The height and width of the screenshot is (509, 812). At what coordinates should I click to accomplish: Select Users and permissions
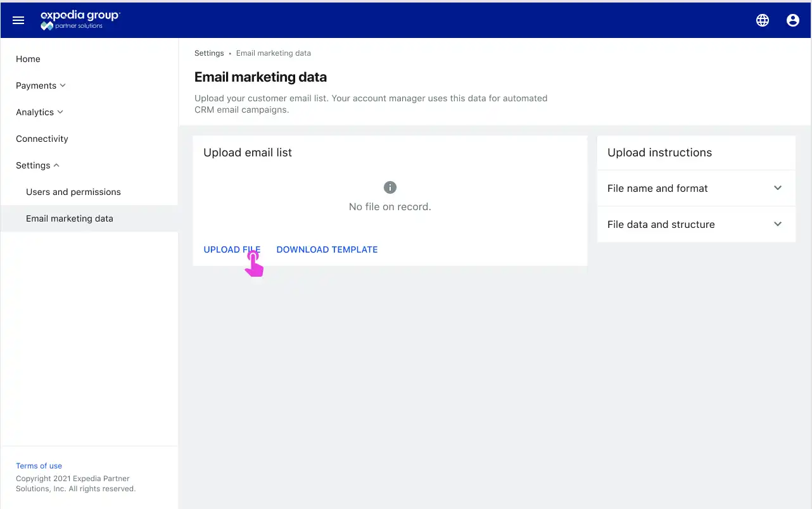tap(73, 192)
